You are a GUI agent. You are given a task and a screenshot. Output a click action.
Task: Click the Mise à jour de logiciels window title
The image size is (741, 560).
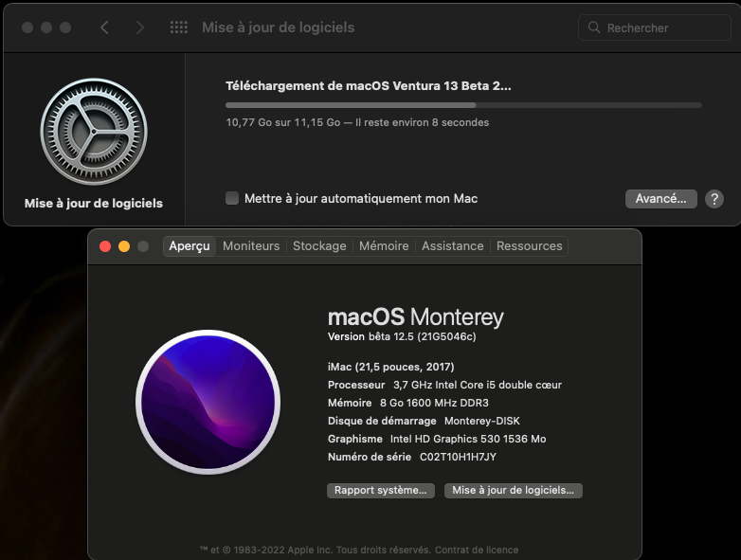point(279,27)
